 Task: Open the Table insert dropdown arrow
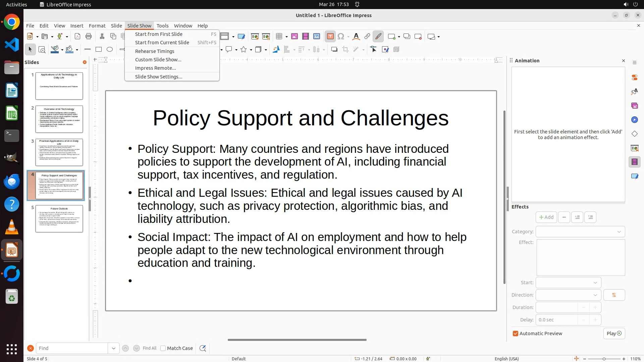coord(287,37)
